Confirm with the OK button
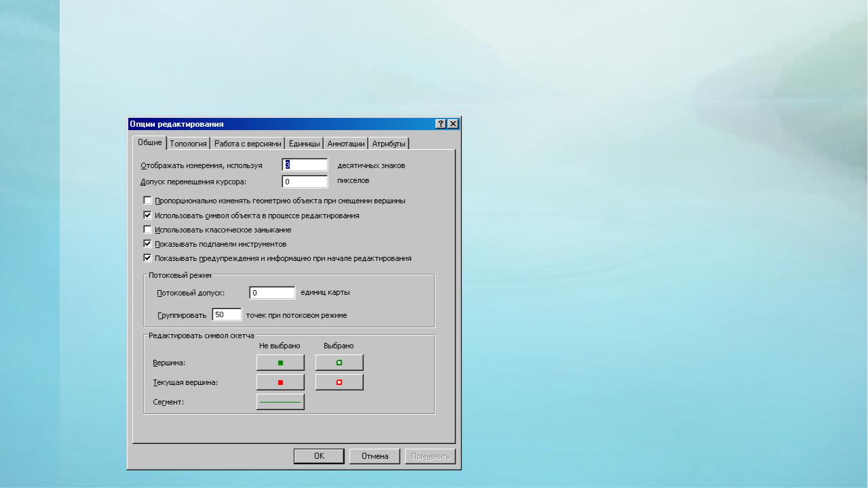Viewport: 868px width, 488px height. click(x=319, y=456)
